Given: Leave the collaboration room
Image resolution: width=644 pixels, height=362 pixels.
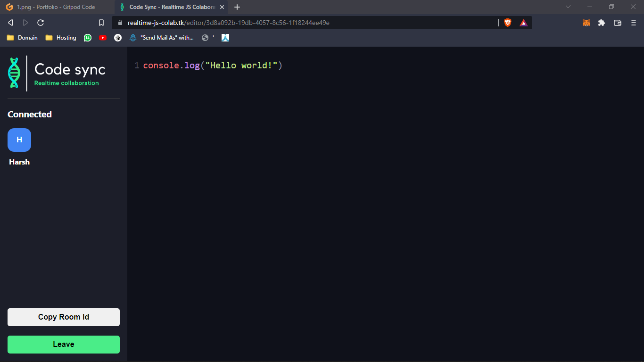Looking at the screenshot, I should tap(63, 344).
